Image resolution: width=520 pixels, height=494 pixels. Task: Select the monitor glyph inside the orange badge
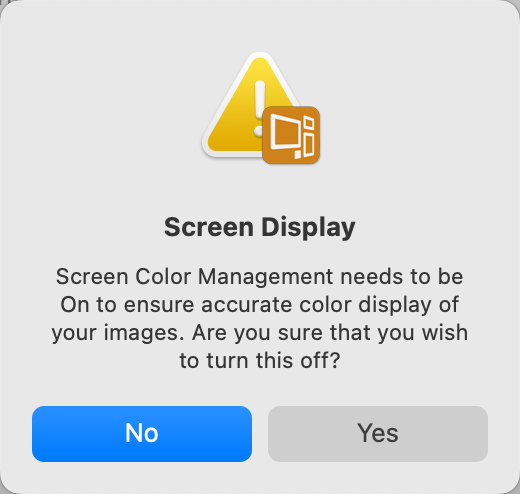pos(285,131)
